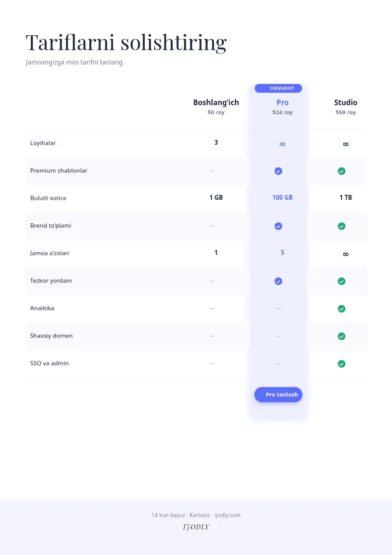This screenshot has height=555, width=392.
Task: Click the blue infinity symbol in Loyihalar row
Action: click(x=282, y=144)
